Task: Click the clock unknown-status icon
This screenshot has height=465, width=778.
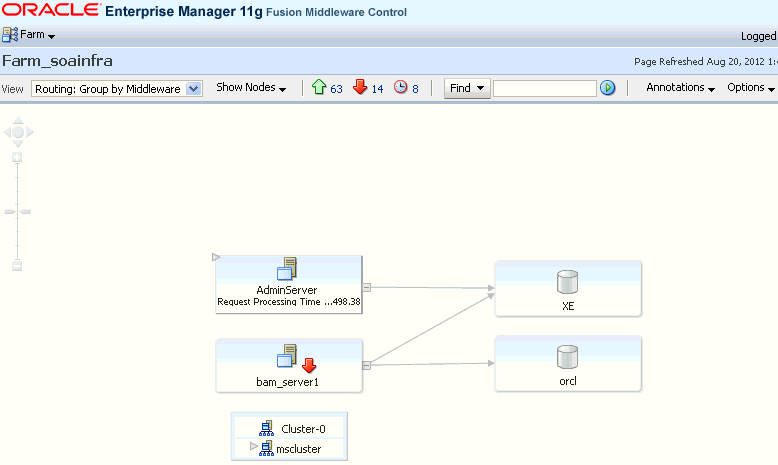Action: pyautogui.click(x=400, y=87)
